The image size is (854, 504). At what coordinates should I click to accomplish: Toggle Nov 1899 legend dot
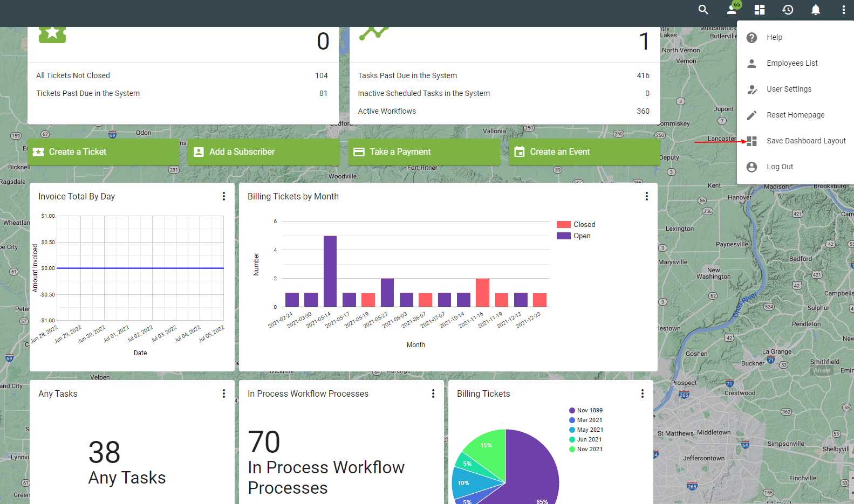(x=572, y=410)
